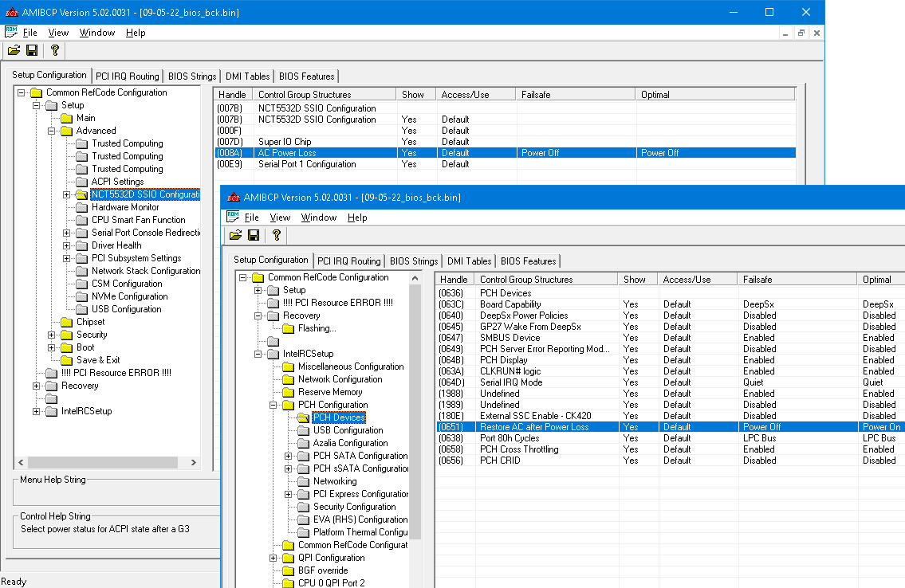Click the Handle column header in back window
The height and width of the screenshot is (588, 905).
pos(232,95)
